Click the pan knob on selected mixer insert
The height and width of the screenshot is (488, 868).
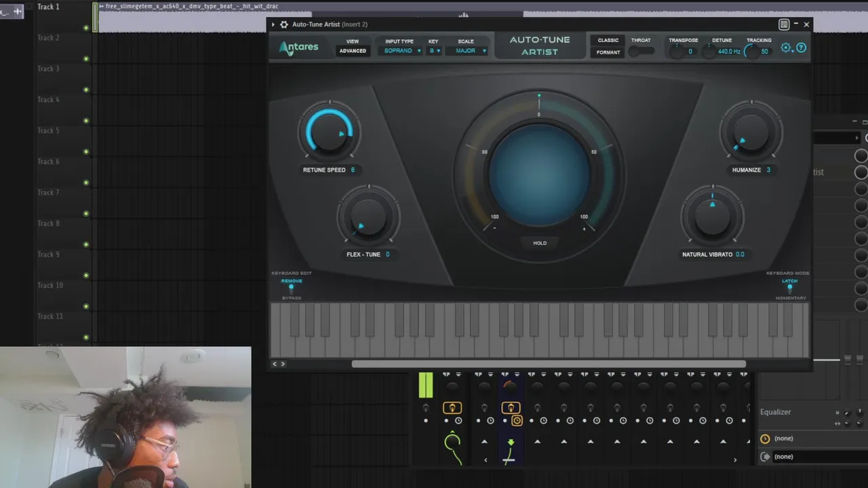(x=510, y=386)
